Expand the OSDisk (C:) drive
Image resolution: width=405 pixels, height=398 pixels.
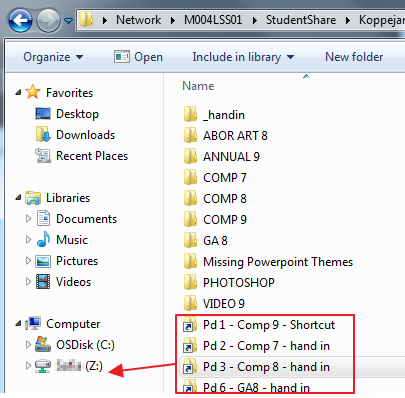click(28, 345)
